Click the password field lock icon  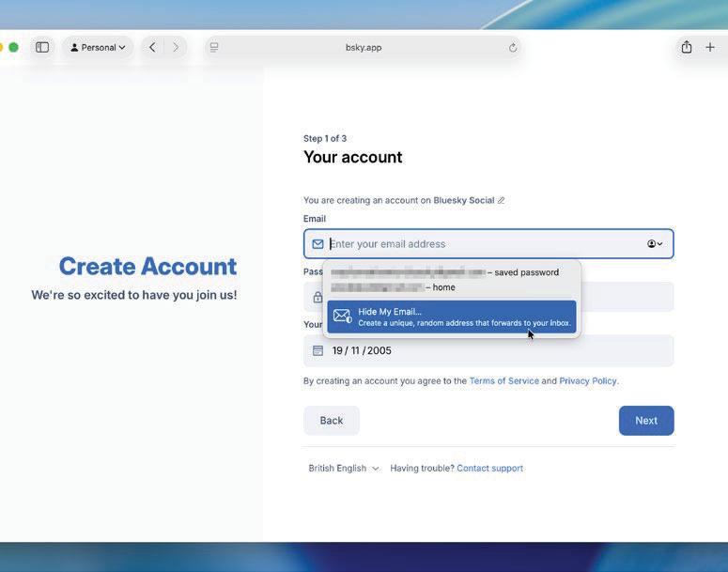pyautogui.click(x=318, y=297)
